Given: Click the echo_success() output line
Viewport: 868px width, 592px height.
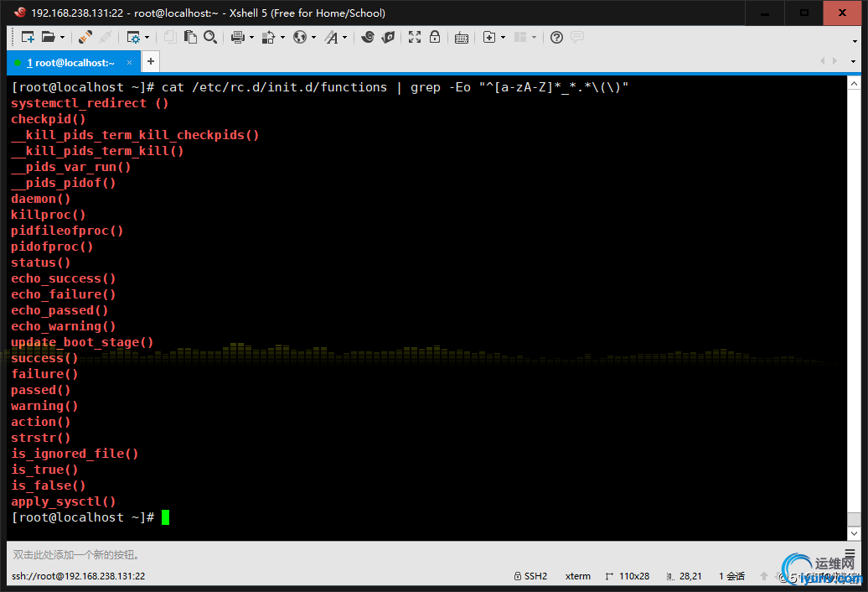Looking at the screenshot, I should pos(63,278).
